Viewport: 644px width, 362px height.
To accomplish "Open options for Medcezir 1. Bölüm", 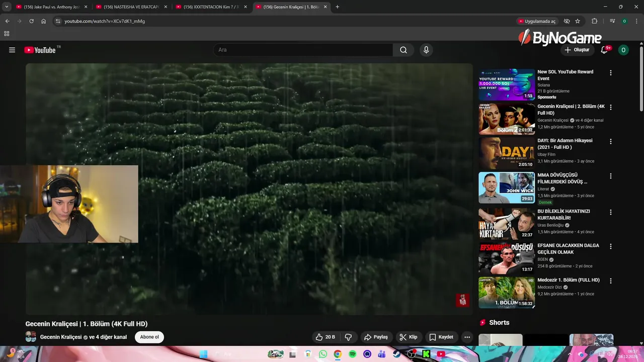I will 611,281.
